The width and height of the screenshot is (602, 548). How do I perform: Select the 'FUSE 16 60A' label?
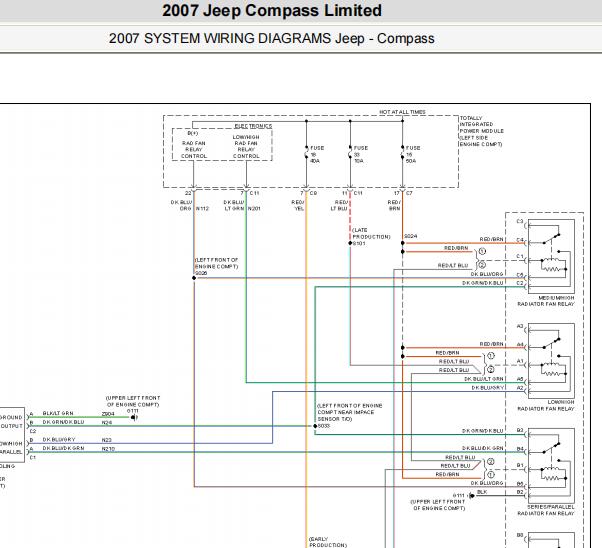[413, 154]
